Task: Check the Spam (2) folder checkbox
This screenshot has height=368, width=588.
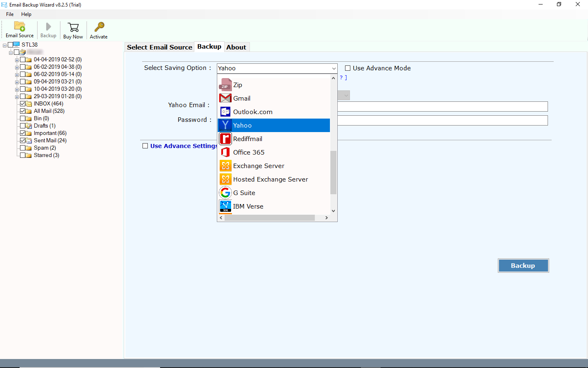Action: pyautogui.click(x=23, y=148)
